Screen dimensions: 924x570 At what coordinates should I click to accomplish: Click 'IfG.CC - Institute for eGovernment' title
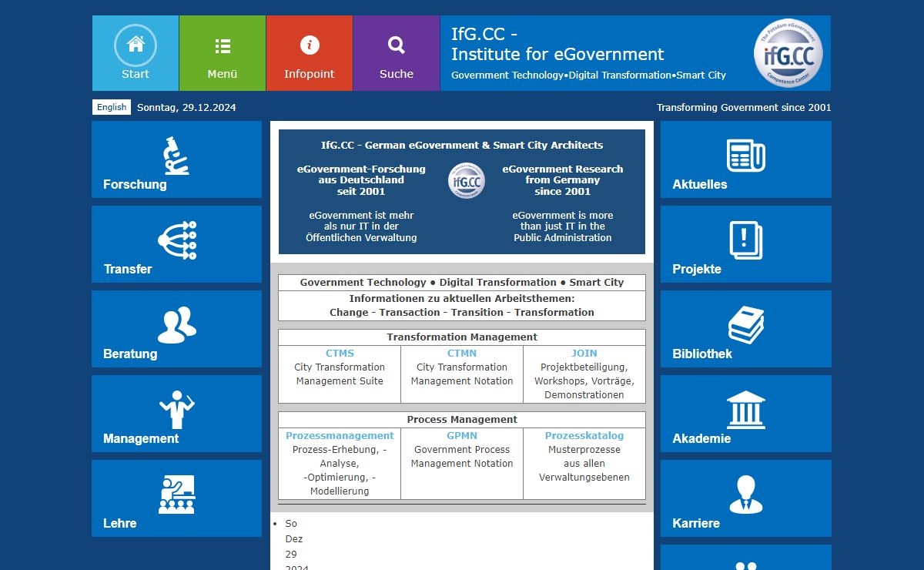coord(557,44)
